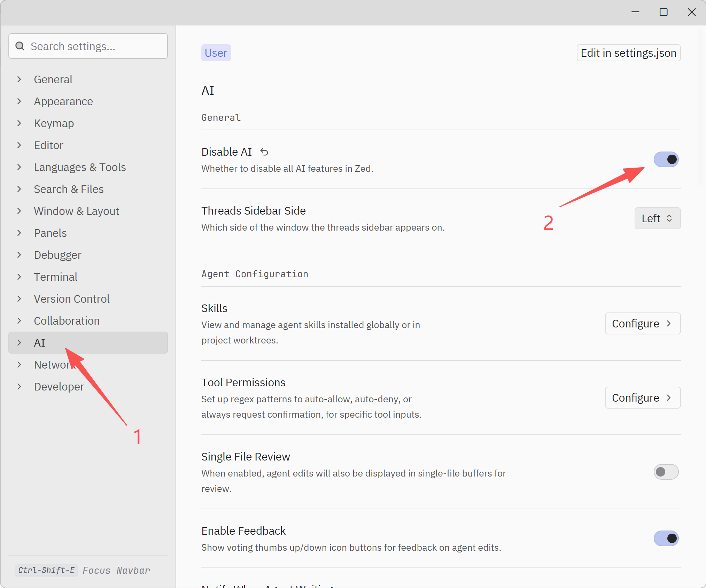The width and height of the screenshot is (706, 588).
Task: Open Version Control settings
Action: click(x=88, y=299)
